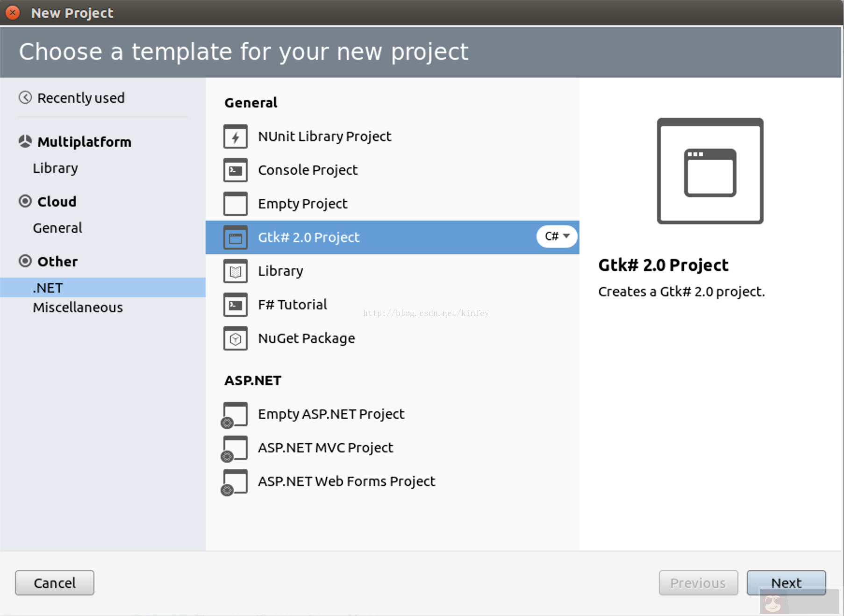Click the large Gtk# project preview image
This screenshot has height=616, width=844.
pyautogui.click(x=710, y=172)
